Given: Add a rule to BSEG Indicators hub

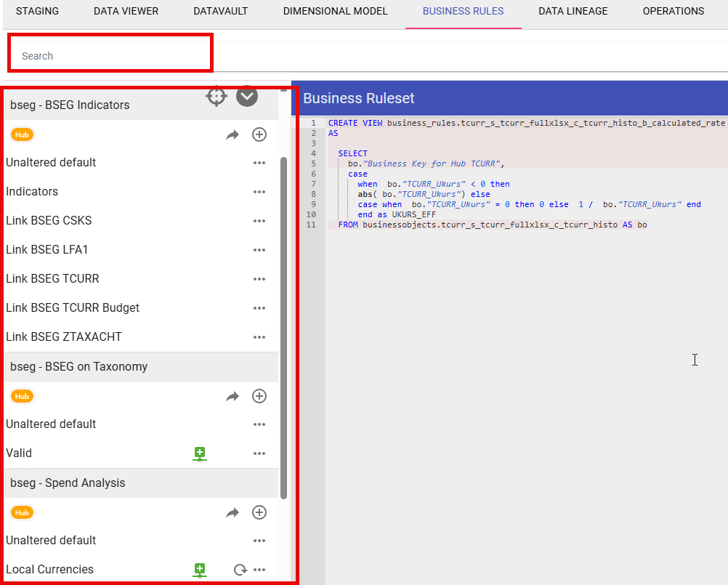Looking at the screenshot, I should coord(259,134).
